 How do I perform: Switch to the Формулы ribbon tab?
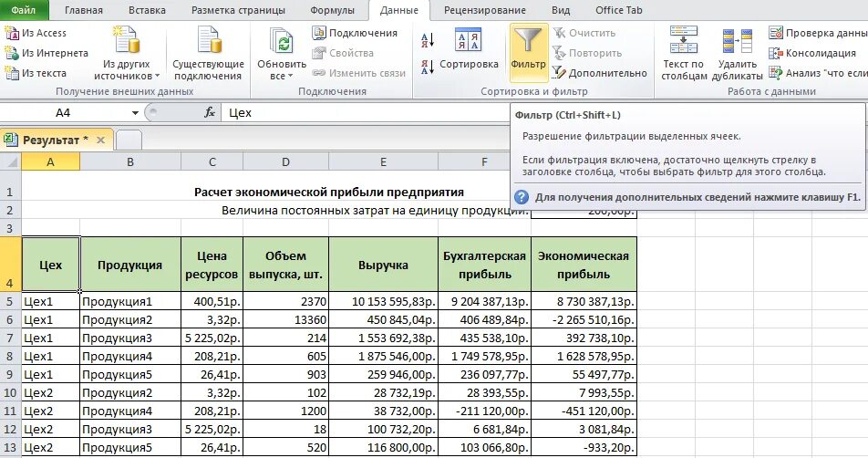(332, 10)
